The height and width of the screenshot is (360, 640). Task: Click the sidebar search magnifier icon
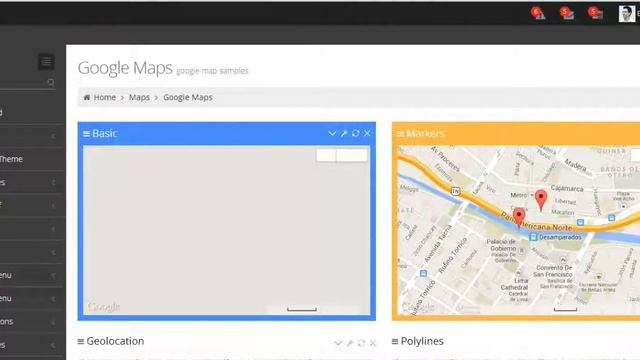(51, 82)
